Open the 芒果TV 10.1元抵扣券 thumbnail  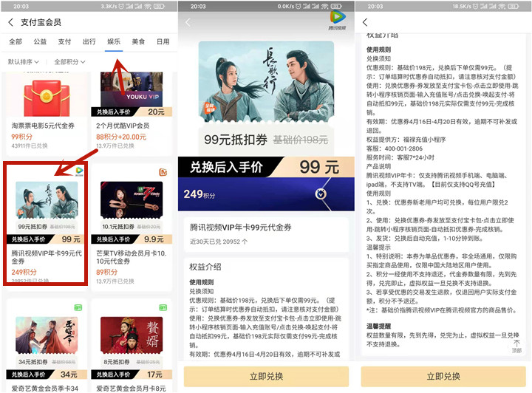tap(132, 199)
